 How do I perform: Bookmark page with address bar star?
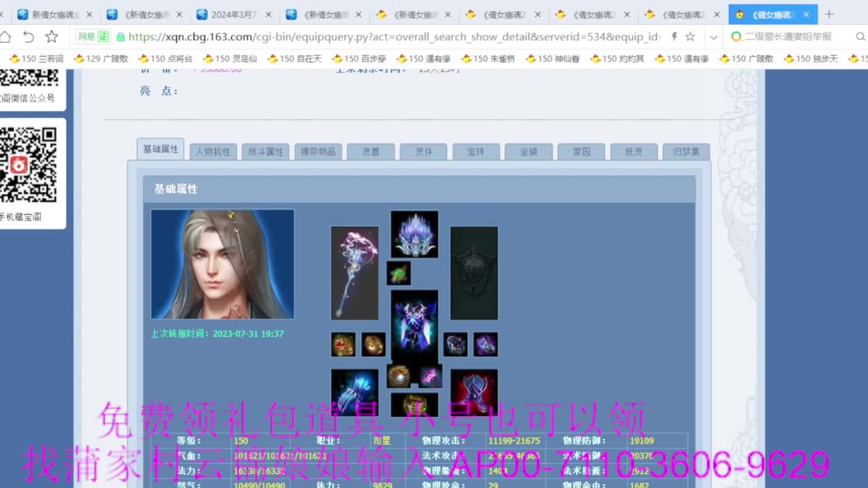690,37
